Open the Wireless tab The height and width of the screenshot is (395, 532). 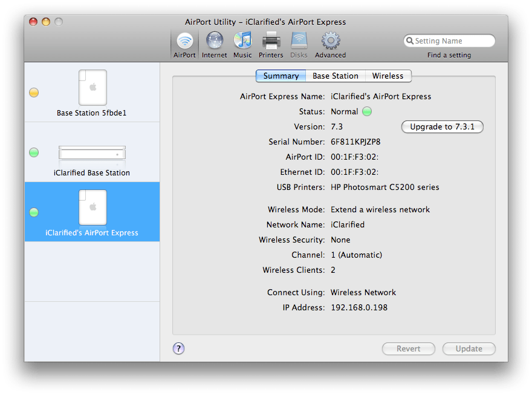[388, 76]
